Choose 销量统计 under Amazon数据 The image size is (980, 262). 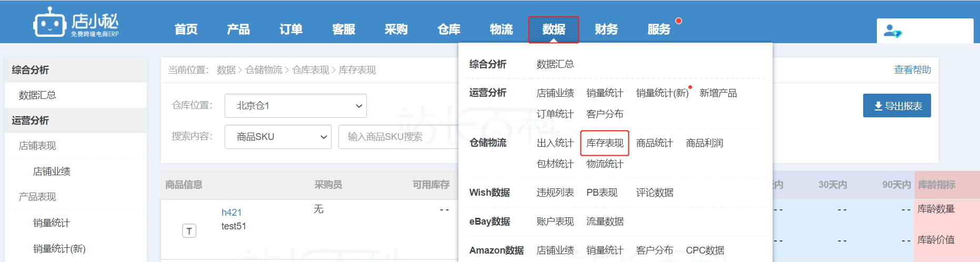[x=605, y=250]
